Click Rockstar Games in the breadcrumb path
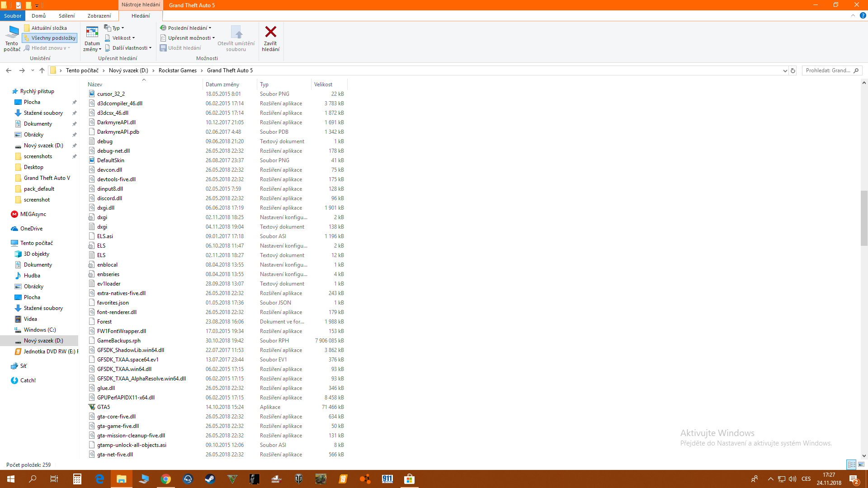 (x=177, y=70)
